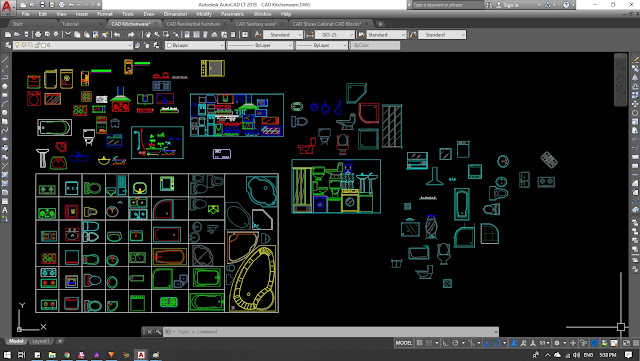Viewport: 640px width, 361px height.
Task: Click the Undo arrow in Standard toolbar
Action: pos(117,35)
